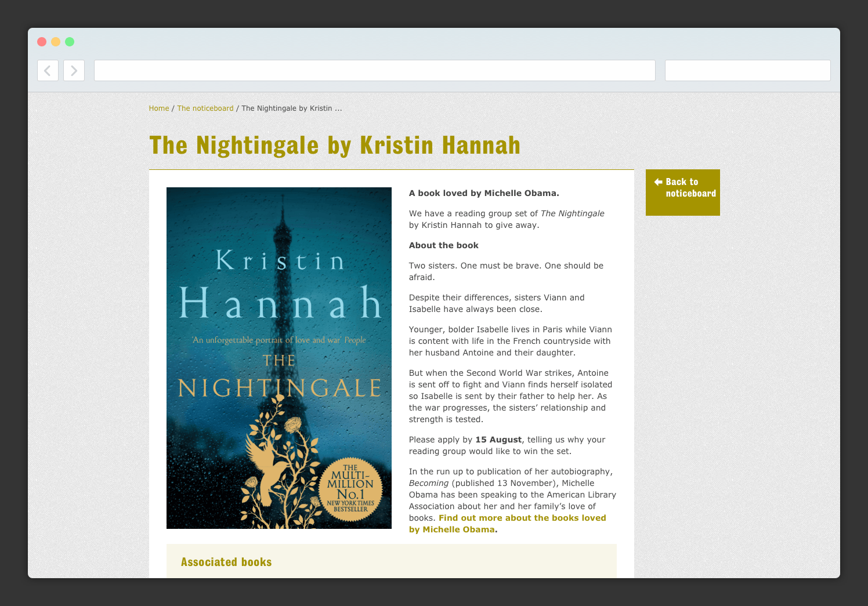Click the italic Becoming book title

(429, 483)
